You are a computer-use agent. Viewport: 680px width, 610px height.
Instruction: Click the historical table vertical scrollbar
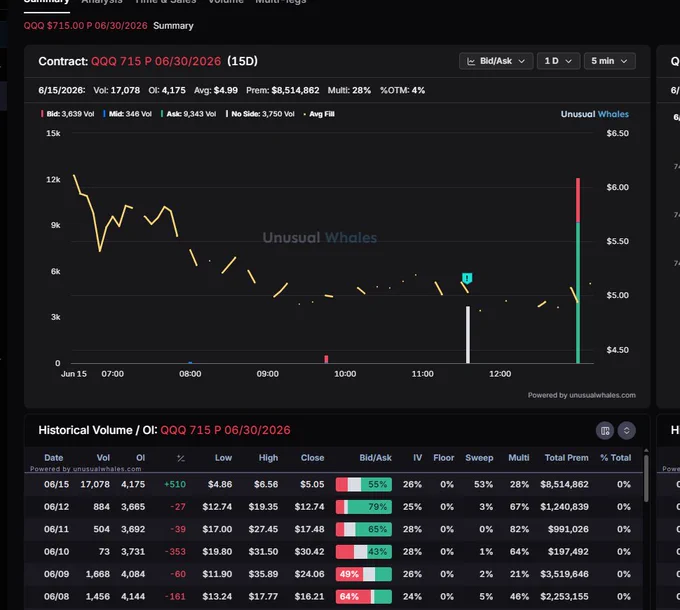[646, 477]
